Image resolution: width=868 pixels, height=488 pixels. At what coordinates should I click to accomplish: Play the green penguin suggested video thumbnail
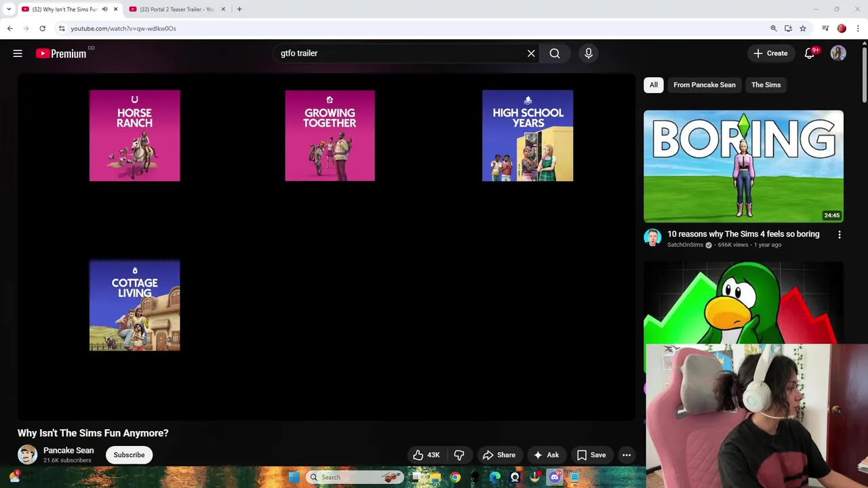point(743,303)
